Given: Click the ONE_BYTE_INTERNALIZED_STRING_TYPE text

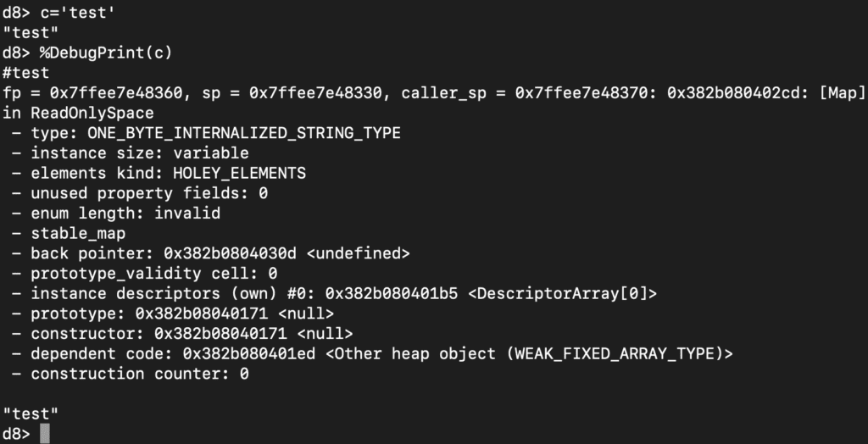Looking at the screenshot, I should coord(244,133).
